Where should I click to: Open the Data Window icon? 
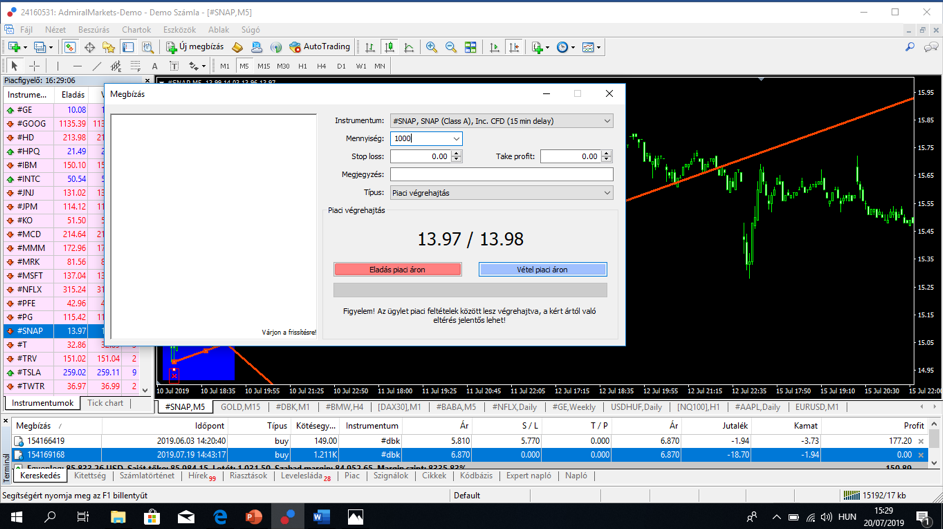click(90, 47)
